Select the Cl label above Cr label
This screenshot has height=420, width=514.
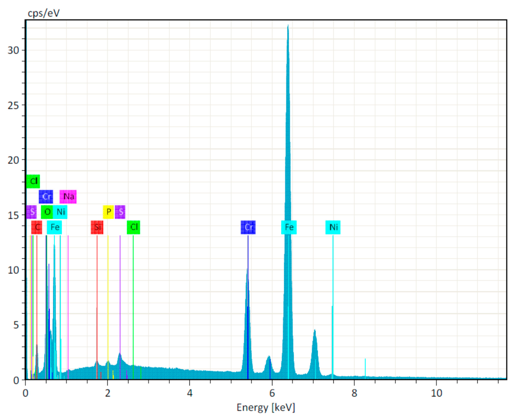point(33,181)
